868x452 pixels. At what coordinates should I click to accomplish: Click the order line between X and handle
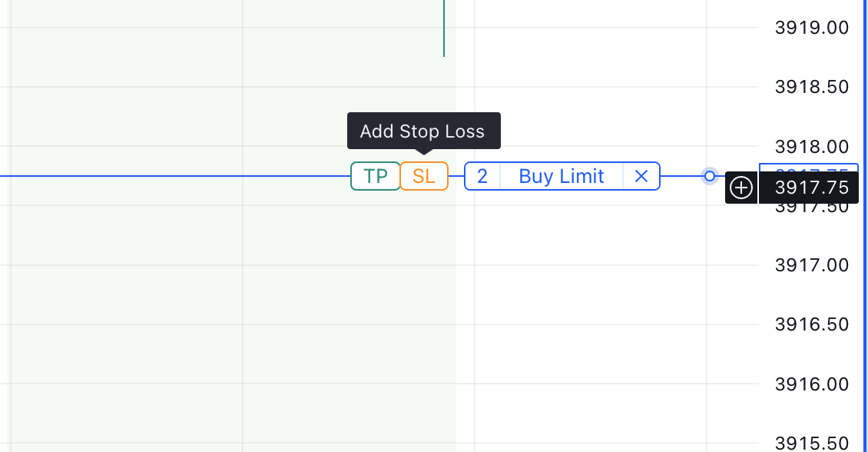coord(682,176)
